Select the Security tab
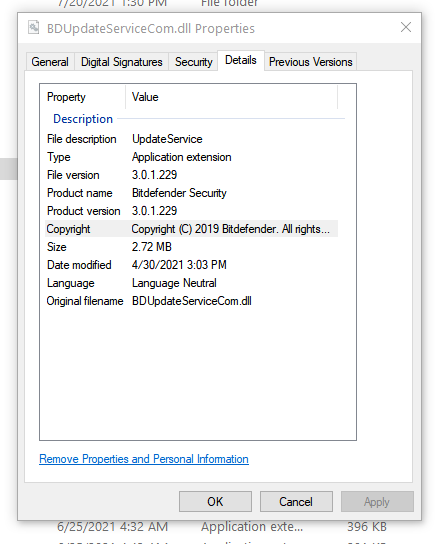 pyautogui.click(x=193, y=62)
